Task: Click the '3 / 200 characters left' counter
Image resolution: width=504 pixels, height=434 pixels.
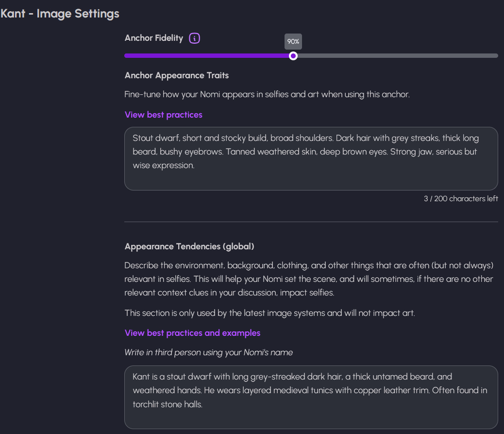Action: 460,199
